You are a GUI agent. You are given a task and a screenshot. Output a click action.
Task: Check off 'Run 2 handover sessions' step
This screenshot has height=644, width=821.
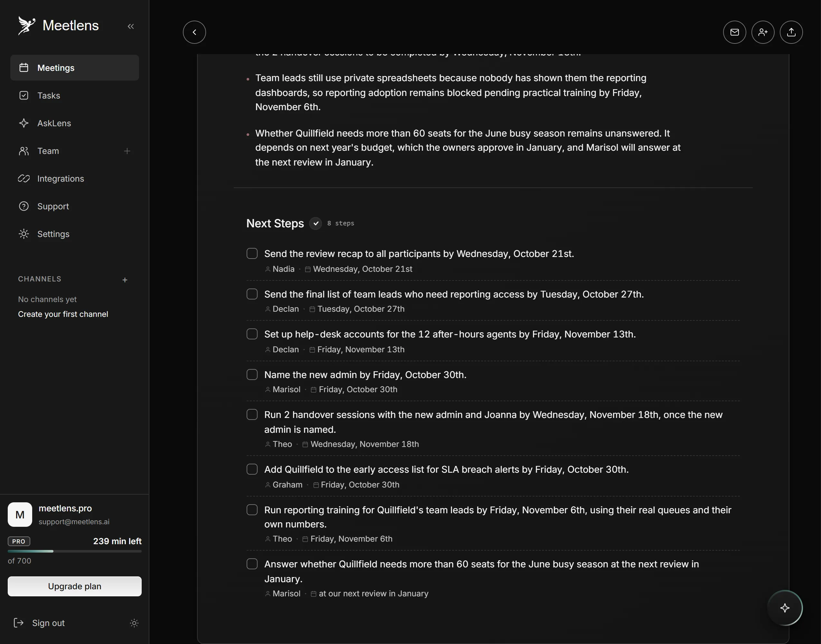click(x=252, y=414)
